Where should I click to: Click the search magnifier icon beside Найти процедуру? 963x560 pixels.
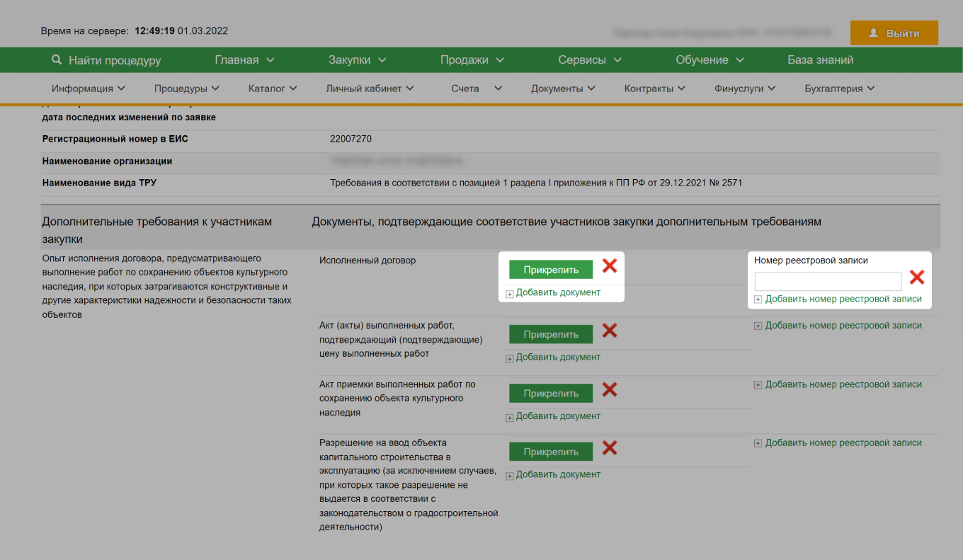coord(57,59)
